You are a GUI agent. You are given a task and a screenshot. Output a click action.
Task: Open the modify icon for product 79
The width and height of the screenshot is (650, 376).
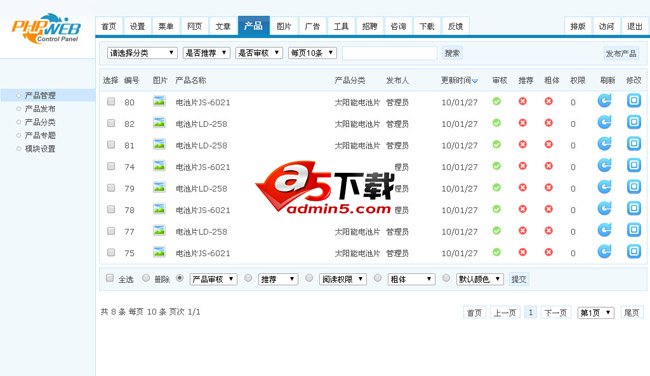pos(634,187)
